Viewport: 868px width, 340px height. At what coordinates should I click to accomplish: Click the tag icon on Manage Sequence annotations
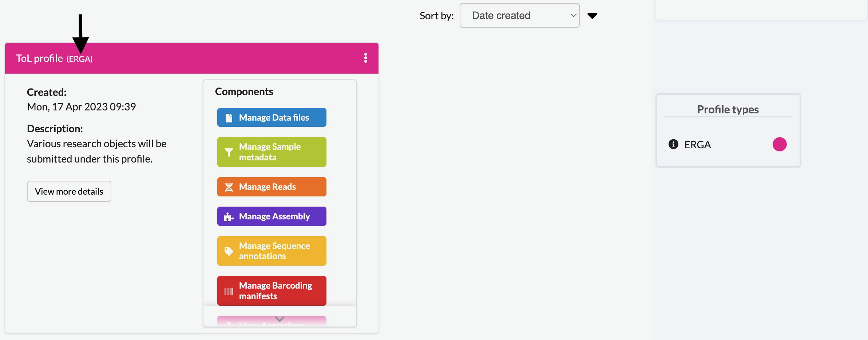229,251
